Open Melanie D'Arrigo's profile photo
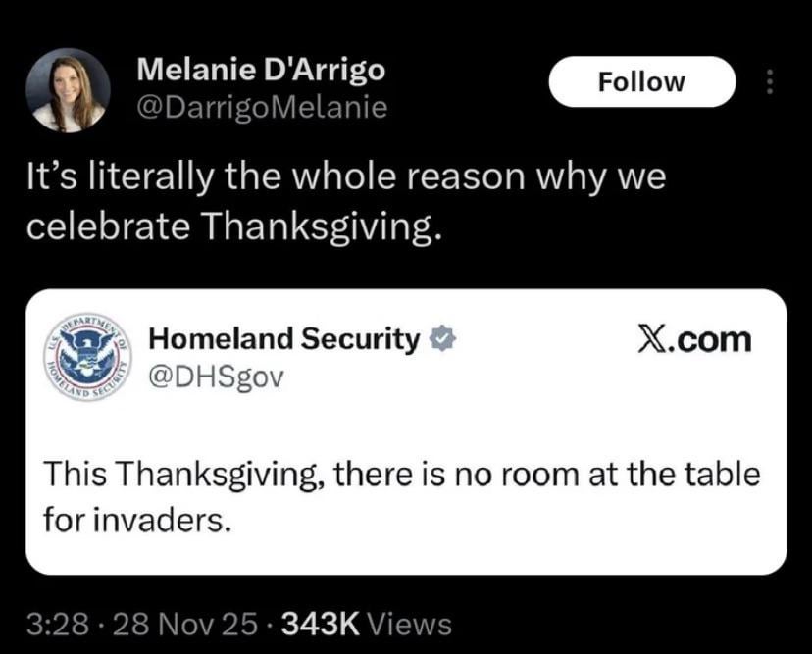The width and height of the screenshot is (812, 654). pyautogui.click(x=69, y=89)
